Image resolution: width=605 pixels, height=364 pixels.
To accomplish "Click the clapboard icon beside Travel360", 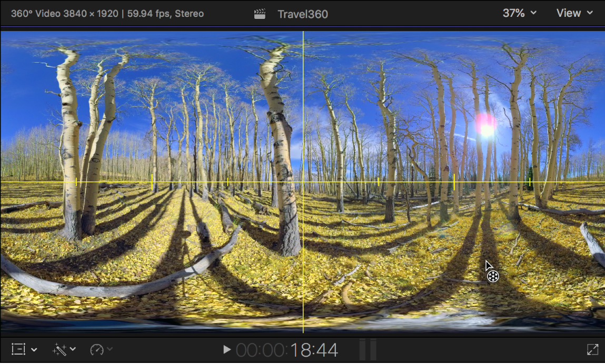I will point(260,14).
